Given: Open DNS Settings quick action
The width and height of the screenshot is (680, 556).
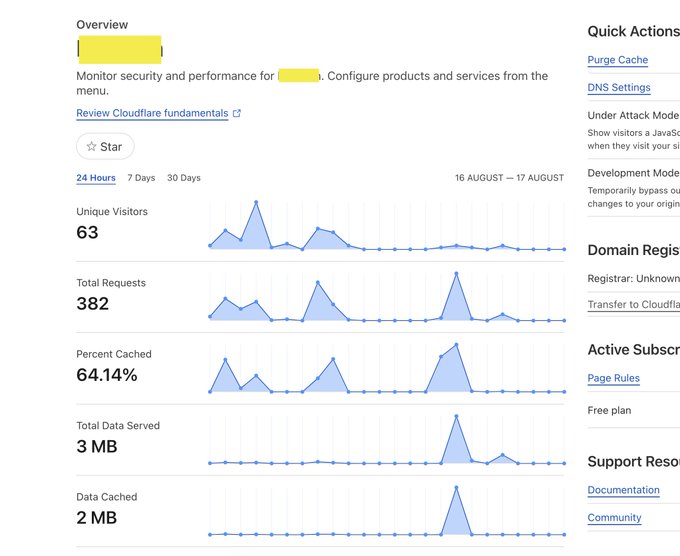Looking at the screenshot, I should [x=619, y=88].
